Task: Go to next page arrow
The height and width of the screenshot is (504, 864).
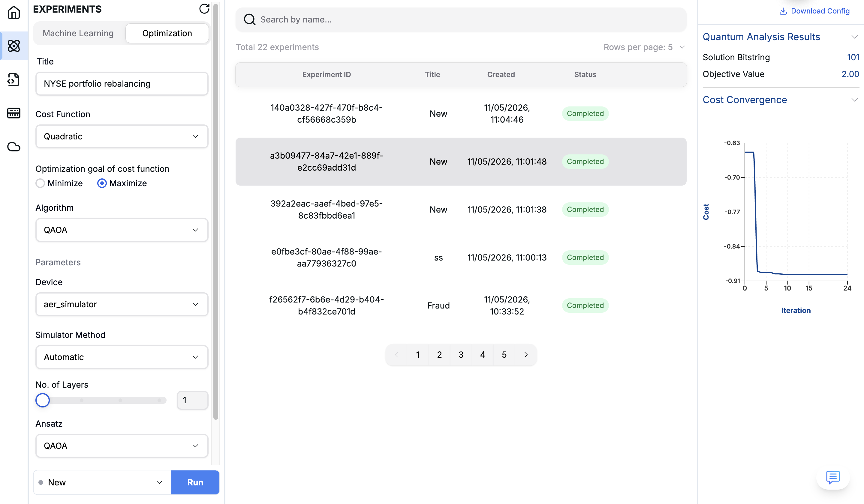Action: click(526, 355)
